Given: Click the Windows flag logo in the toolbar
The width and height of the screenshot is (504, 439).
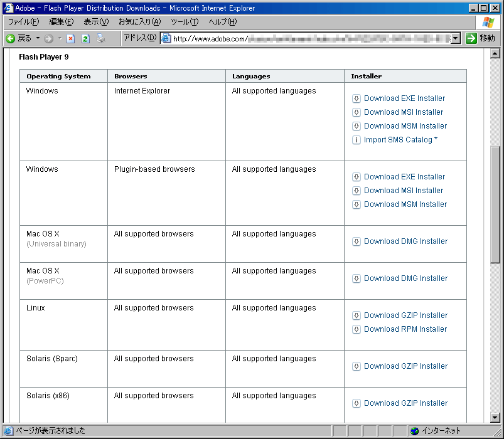Looking at the screenshot, I should click(x=488, y=22).
